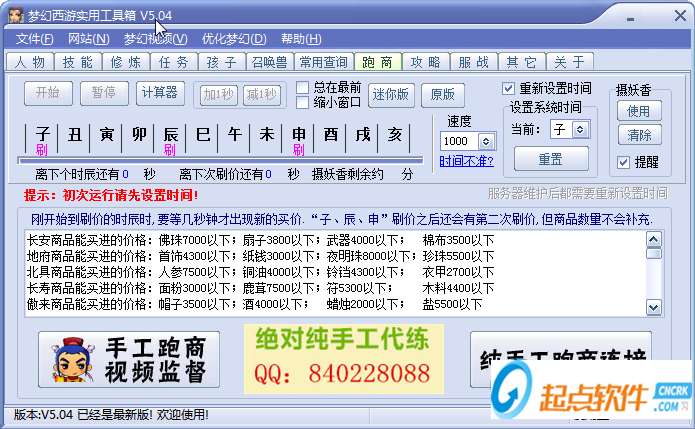This screenshot has height=429, width=695.
Task: Click the 地府商品能买进的价格 row
Action: coord(260,256)
